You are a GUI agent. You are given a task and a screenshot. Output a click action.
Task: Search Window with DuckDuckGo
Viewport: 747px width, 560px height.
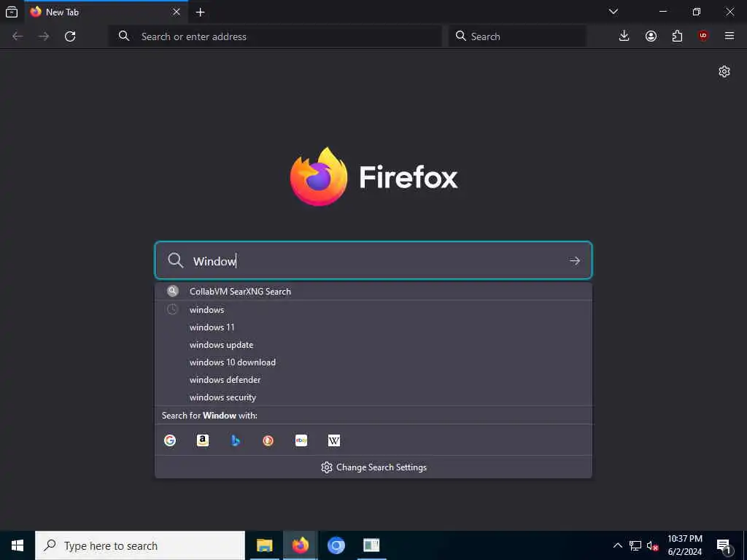point(268,440)
